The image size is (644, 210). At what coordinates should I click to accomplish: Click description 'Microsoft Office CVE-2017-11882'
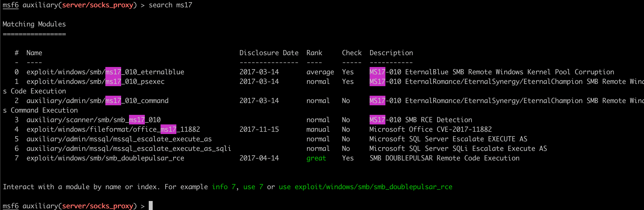pos(430,129)
